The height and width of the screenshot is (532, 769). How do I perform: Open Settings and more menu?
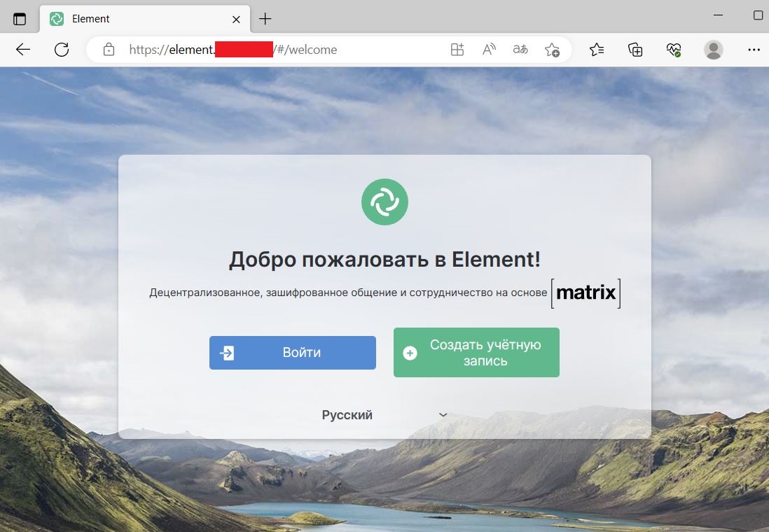pyautogui.click(x=754, y=50)
